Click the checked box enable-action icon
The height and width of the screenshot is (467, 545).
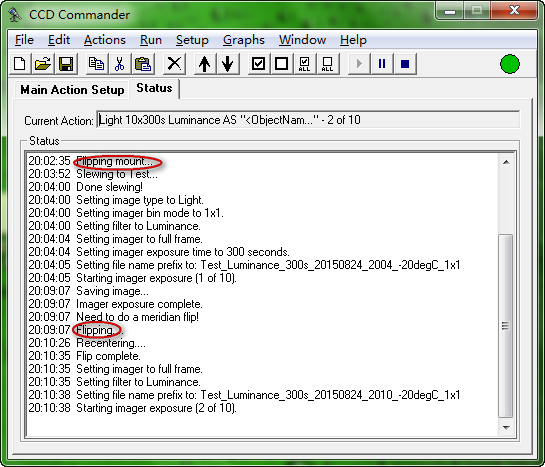click(259, 64)
